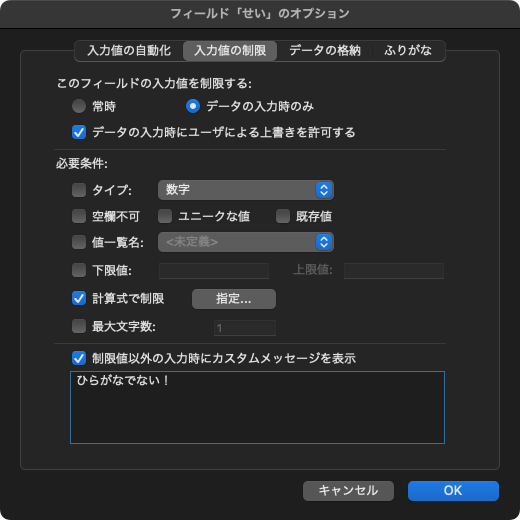Switch to the 入力値の自動化 tab
The height and width of the screenshot is (520, 520).
click(x=129, y=51)
